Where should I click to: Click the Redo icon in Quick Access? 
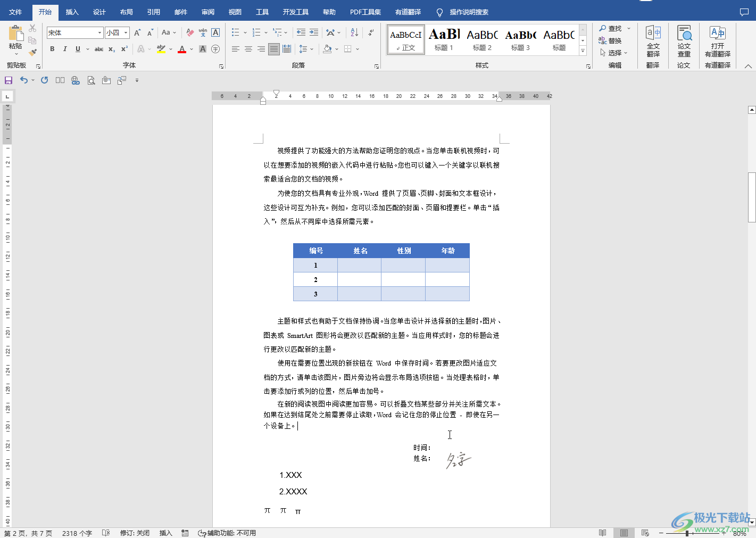coord(45,80)
